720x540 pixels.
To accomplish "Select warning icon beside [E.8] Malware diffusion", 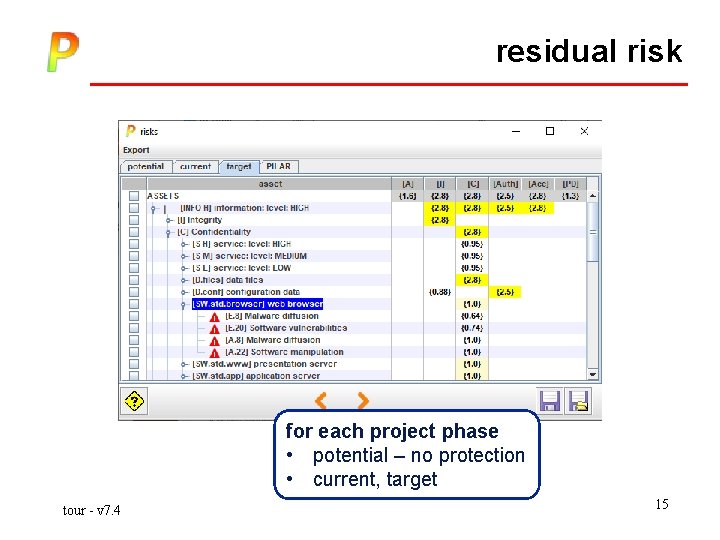I will click(214, 317).
